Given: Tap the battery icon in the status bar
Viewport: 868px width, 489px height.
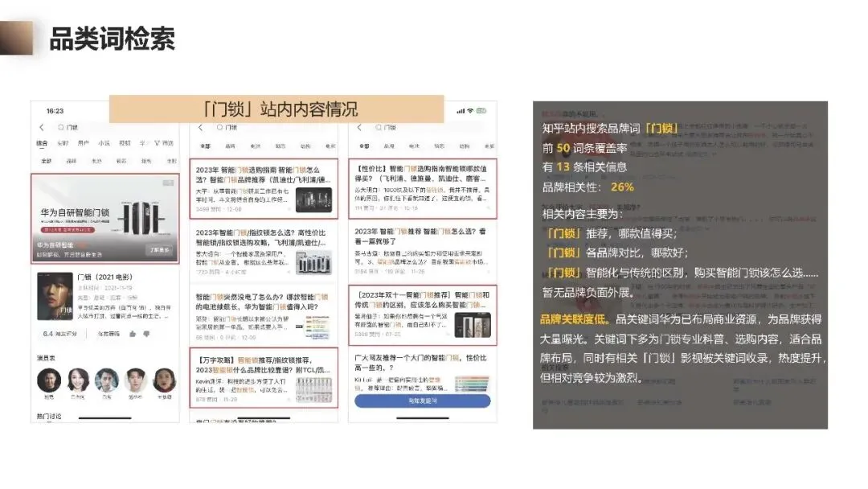Looking at the screenshot, I should click(x=481, y=111).
